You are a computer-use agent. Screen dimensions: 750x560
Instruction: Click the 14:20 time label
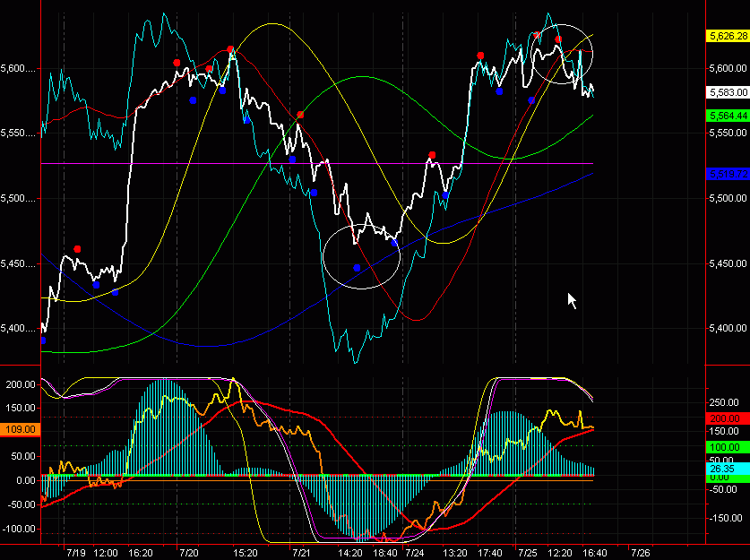[350, 553]
